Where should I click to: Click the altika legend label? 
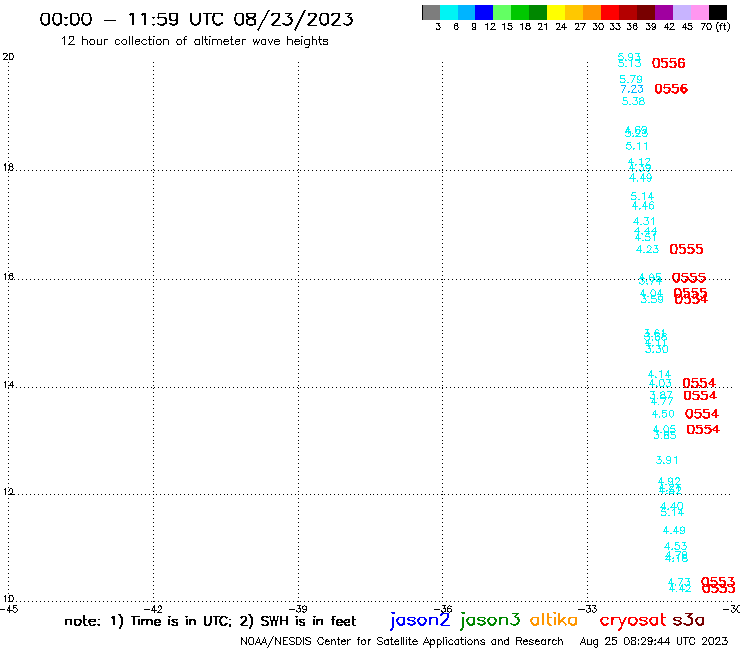554,620
